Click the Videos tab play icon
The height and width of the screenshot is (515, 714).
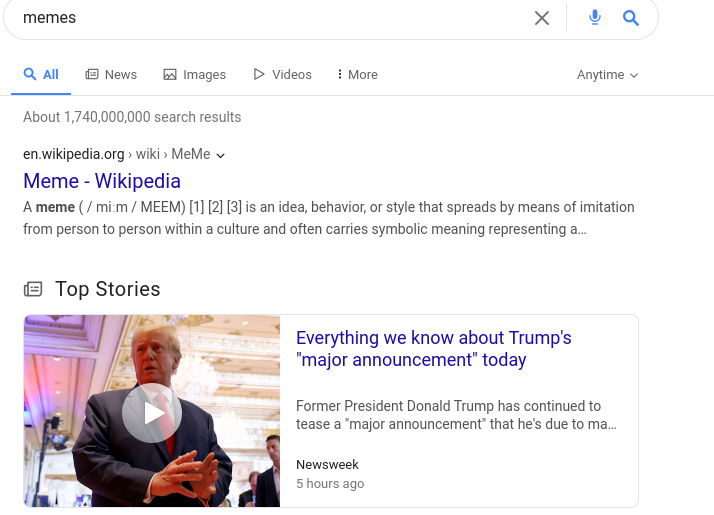coord(259,75)
